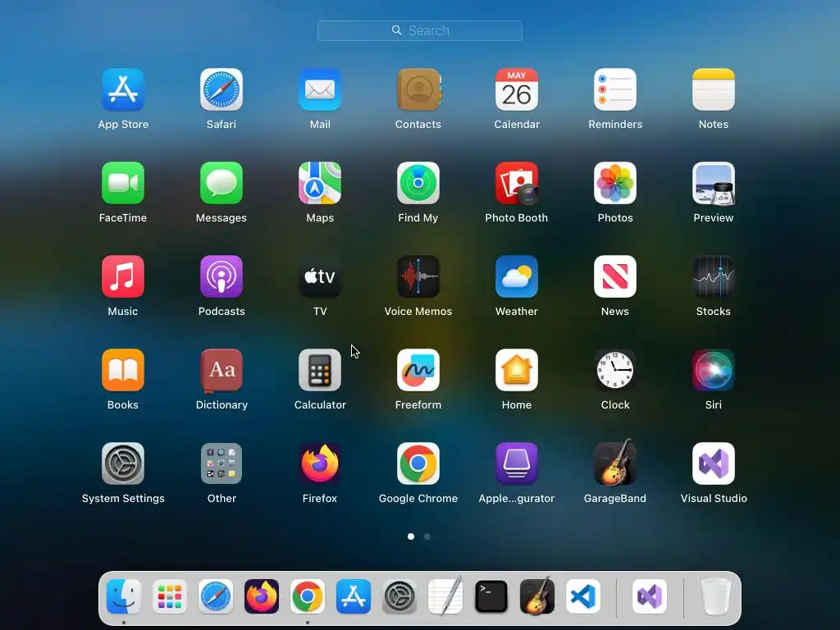Activate Siri from Launchpad
840x630 pixels.
[x=714, y=370]
